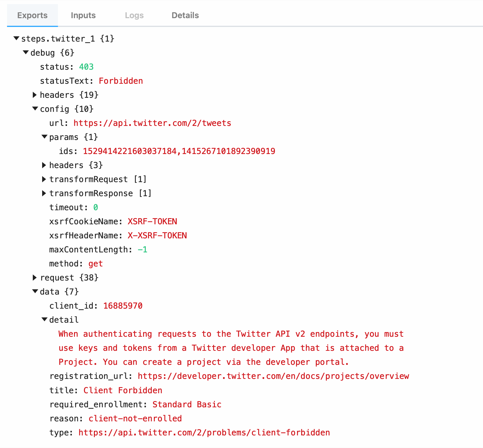Viewport: 483px width, 448px height.
Task: Click the method value get
Action: 95,264
